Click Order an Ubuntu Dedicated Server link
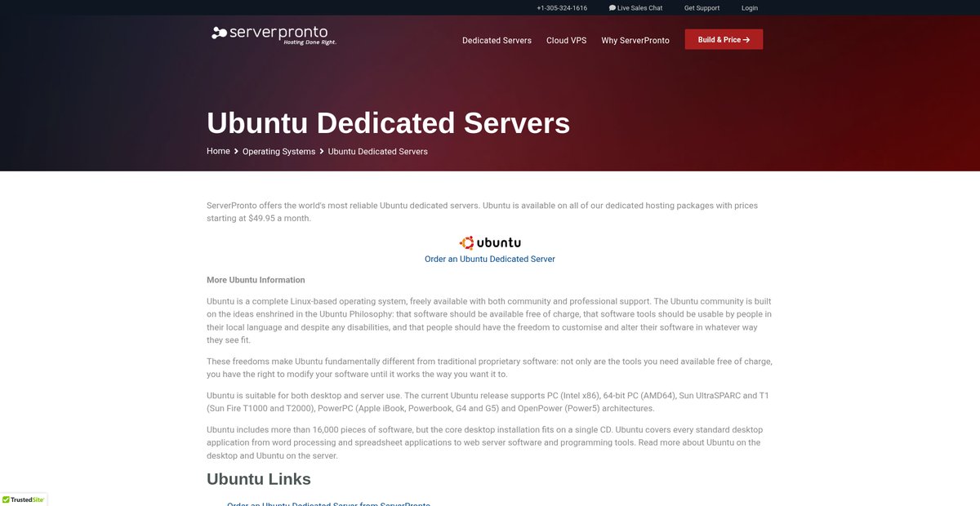The width and height of the screenshot is (980, 506). [x=490, y=259]
